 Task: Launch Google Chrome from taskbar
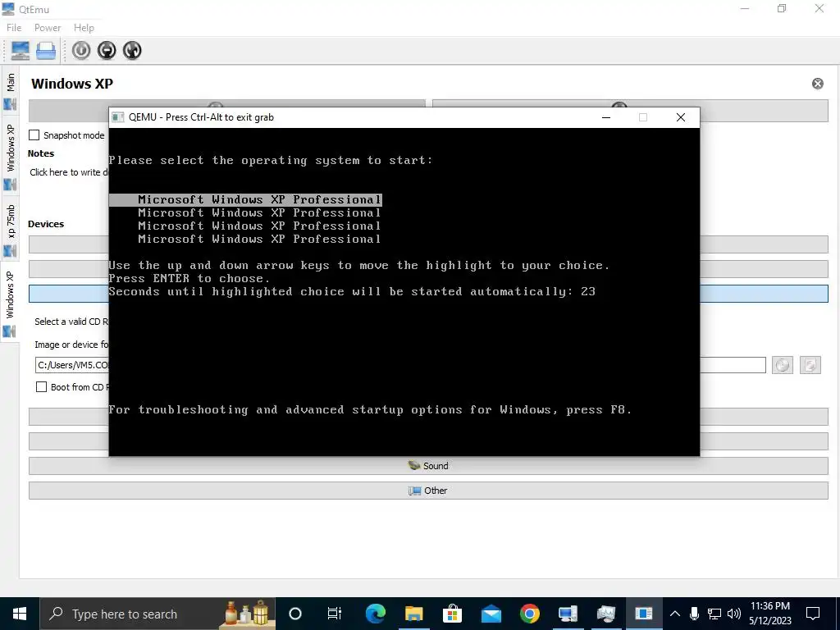529,614
